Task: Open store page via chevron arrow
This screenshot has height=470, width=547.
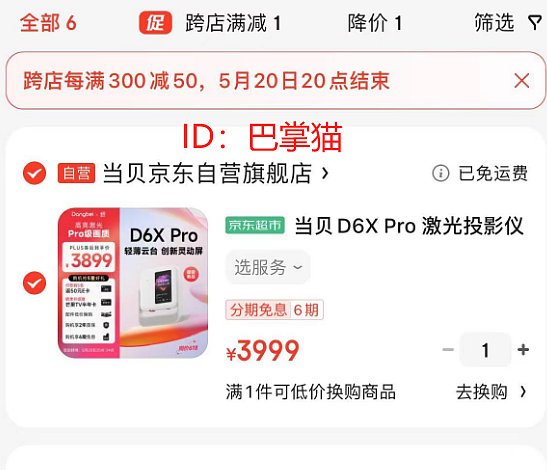Action: pyautogui.click(x=325, y=173)
